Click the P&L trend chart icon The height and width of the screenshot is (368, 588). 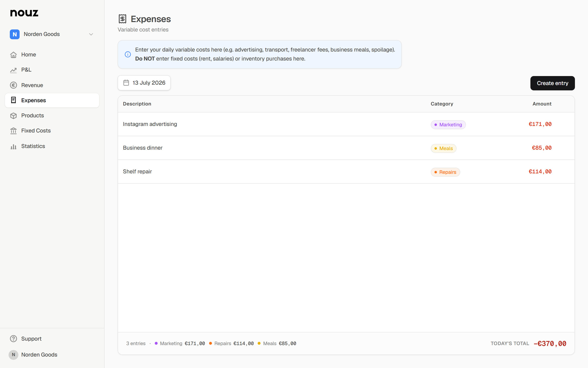coord(13,70)
